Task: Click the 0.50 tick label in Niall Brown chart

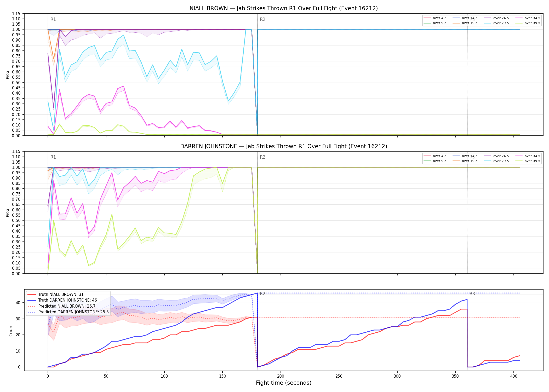Action: 16,83
